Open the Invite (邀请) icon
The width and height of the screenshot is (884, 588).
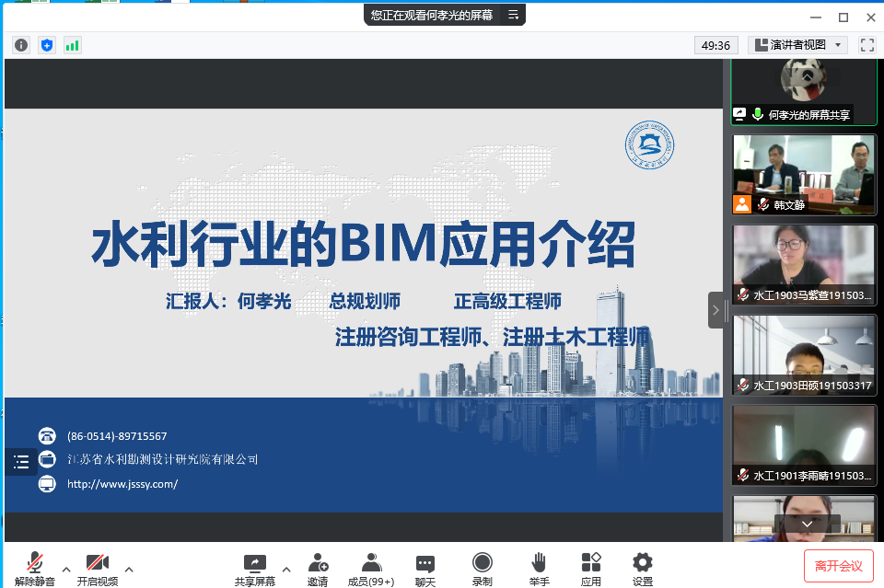tap(318, 569)
